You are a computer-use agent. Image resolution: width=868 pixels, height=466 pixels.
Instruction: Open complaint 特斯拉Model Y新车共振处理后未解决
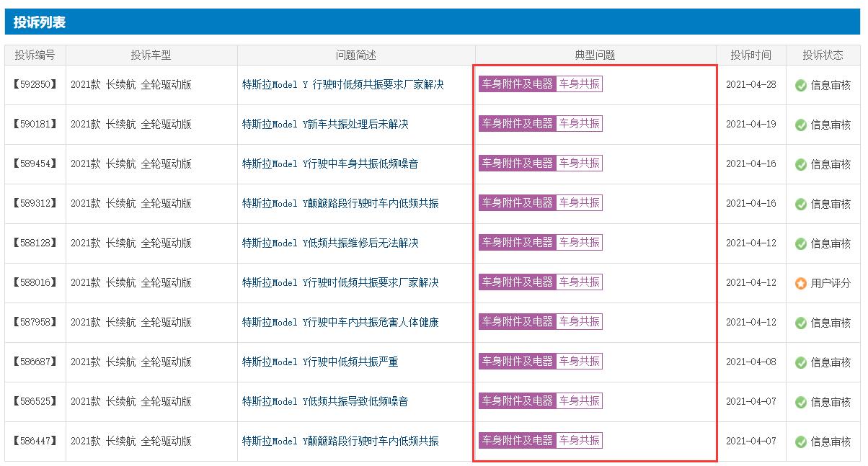(x=325, y=125)
